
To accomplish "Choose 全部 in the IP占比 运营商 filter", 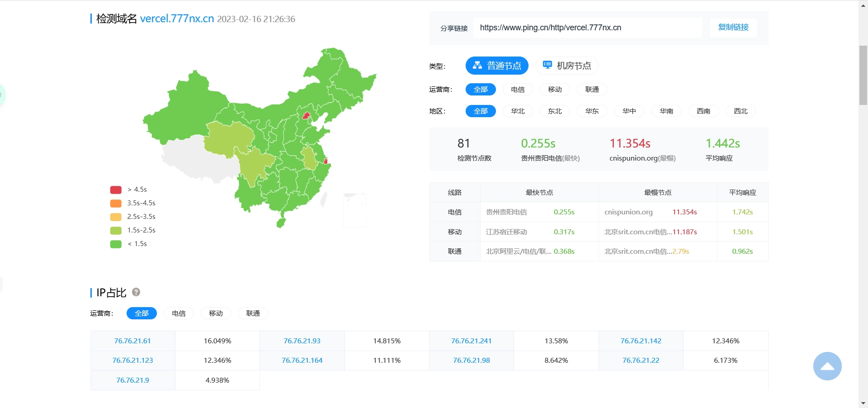I will [x=142, y=313].
